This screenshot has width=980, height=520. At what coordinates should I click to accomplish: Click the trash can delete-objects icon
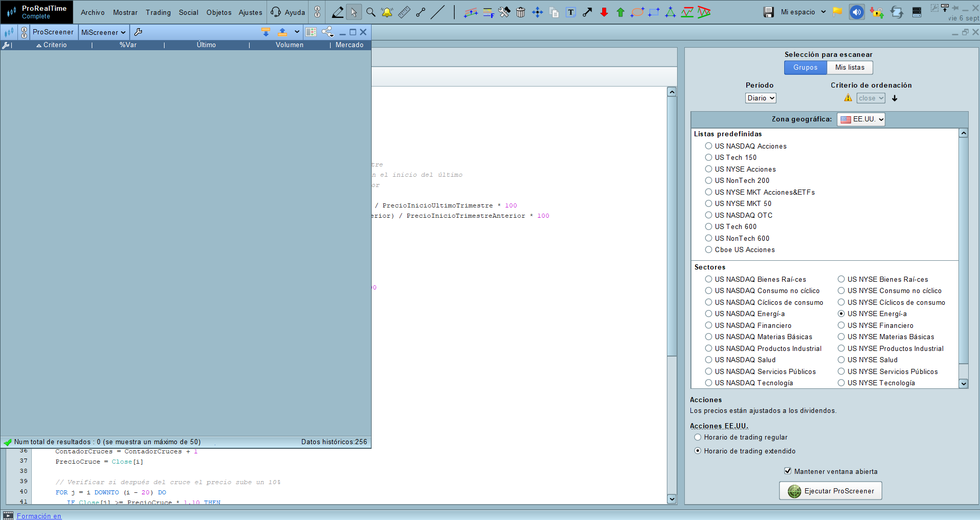pos(521,12)
